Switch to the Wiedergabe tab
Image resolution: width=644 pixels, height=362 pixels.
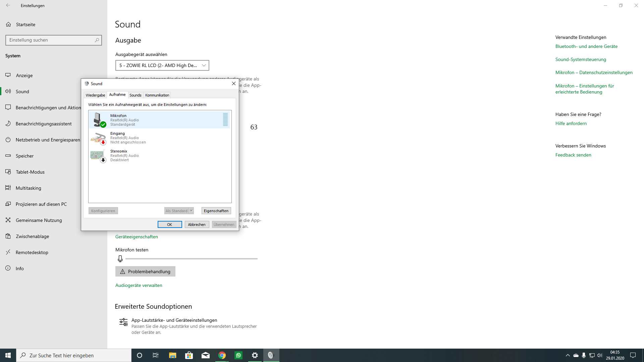tap(95, 95)
